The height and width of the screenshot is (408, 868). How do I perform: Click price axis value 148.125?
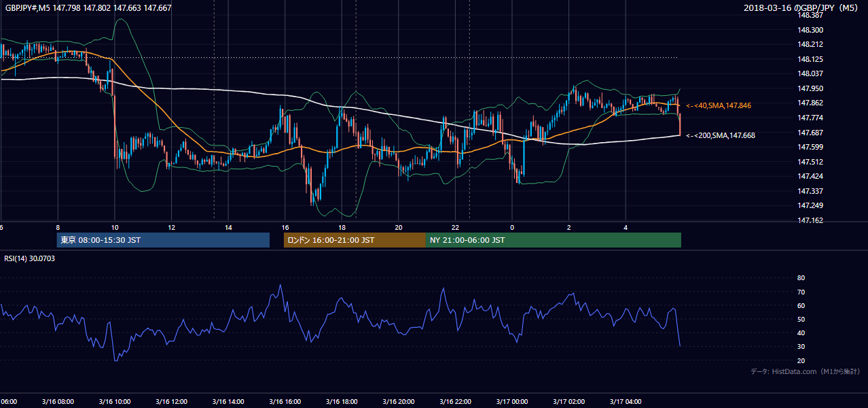click(x=811, y=59)
